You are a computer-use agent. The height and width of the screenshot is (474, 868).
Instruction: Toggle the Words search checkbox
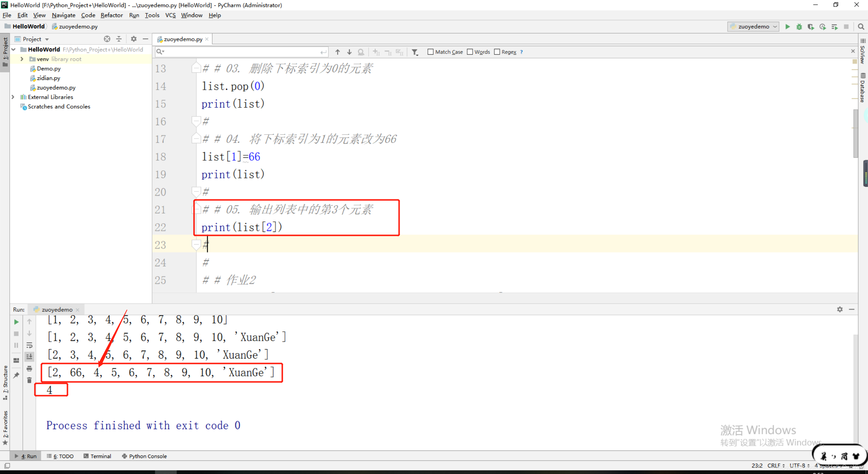pyautogui.click(x=470, y=52)
